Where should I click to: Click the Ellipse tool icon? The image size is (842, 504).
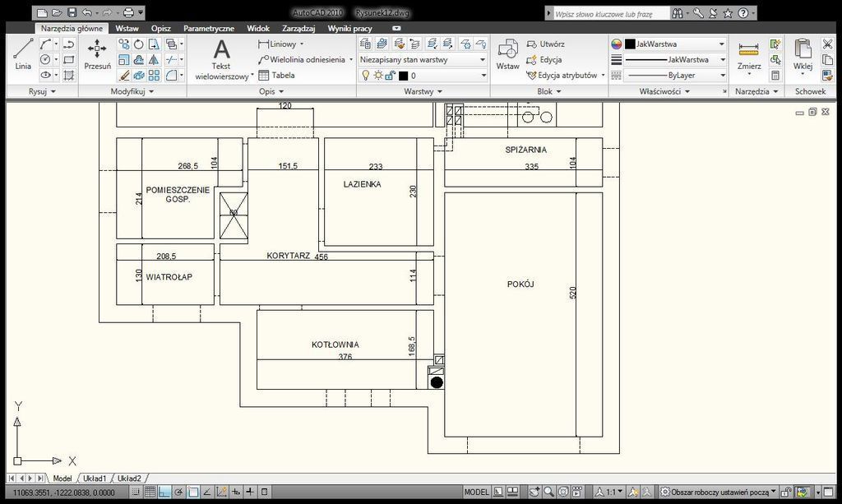[46, 75]
